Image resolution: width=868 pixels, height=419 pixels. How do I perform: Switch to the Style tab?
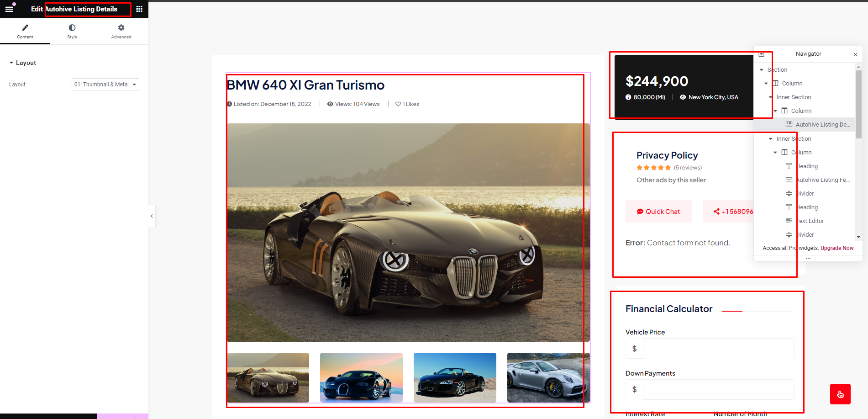[72, 32]
